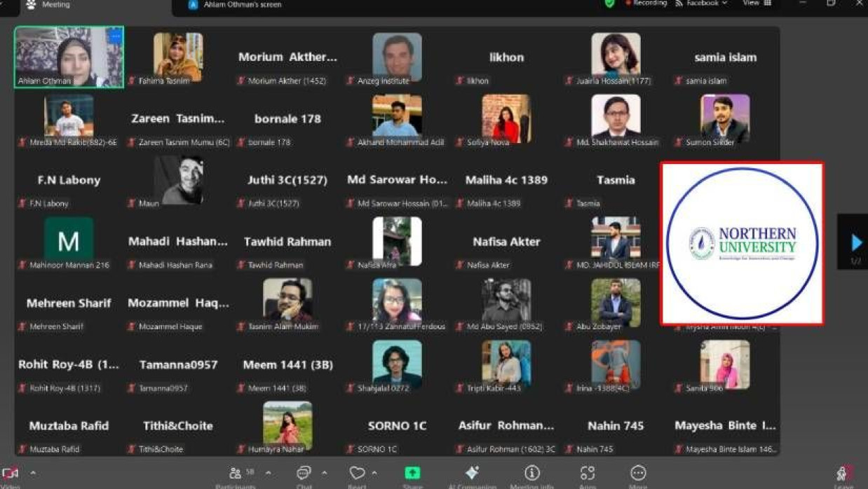Expand the Chat options arrow

(324, 474)
